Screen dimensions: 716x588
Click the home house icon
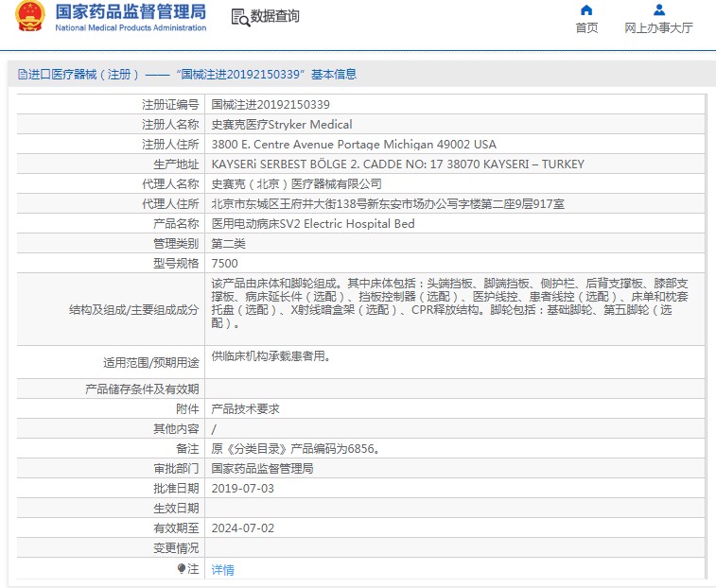click(586, 10)
